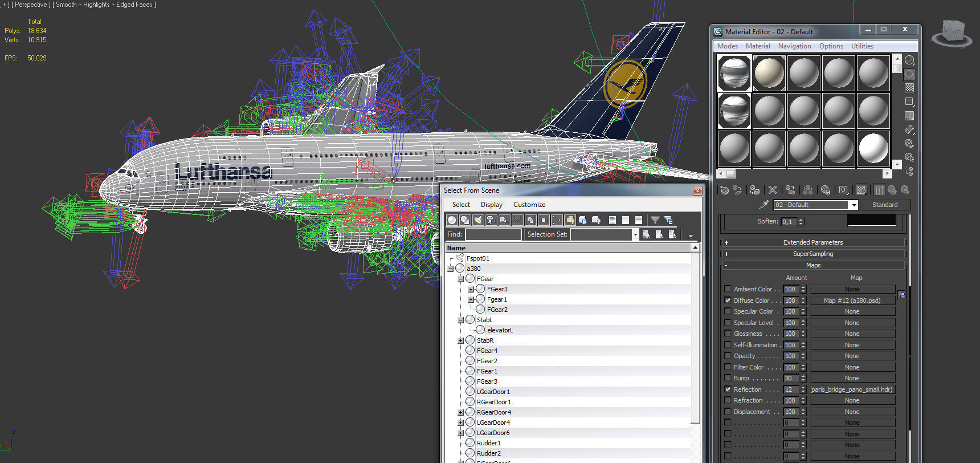The height and width of the screenshot is (463, 980).
Task: Click Pick Material from Object eyedropper
Action: point(764,205)
